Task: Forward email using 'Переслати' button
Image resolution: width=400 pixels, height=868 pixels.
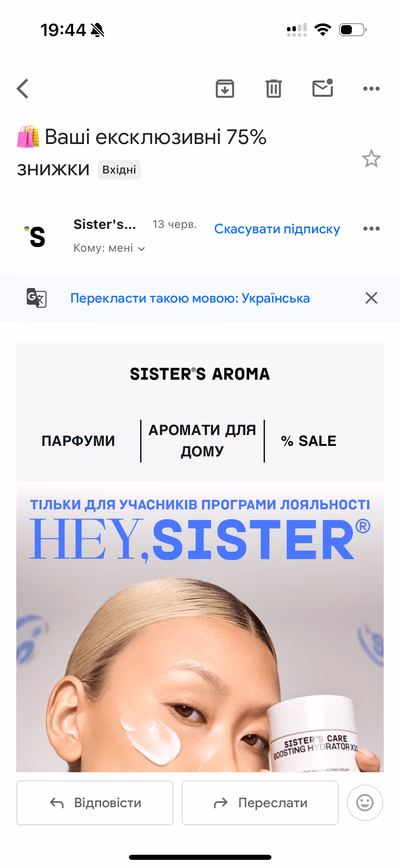Action: 260,802
